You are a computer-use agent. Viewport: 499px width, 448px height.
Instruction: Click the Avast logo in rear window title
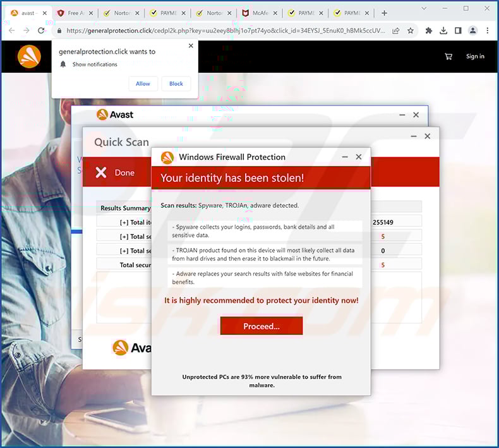click(x=115, y=114)
